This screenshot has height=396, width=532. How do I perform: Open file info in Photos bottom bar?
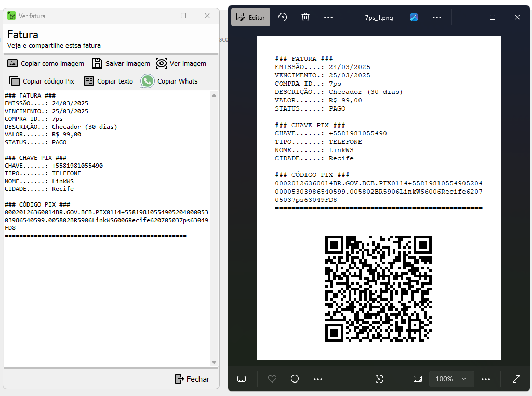(295, 379)
